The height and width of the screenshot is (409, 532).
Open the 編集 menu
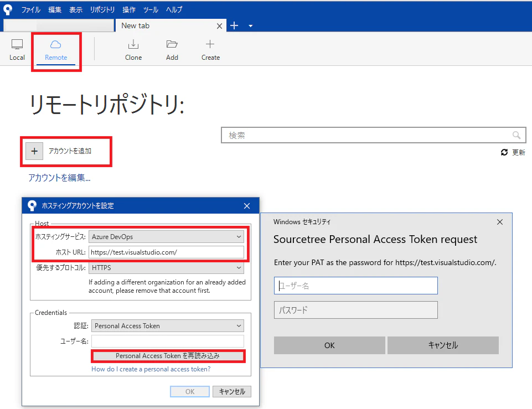(x=55, y=9)
